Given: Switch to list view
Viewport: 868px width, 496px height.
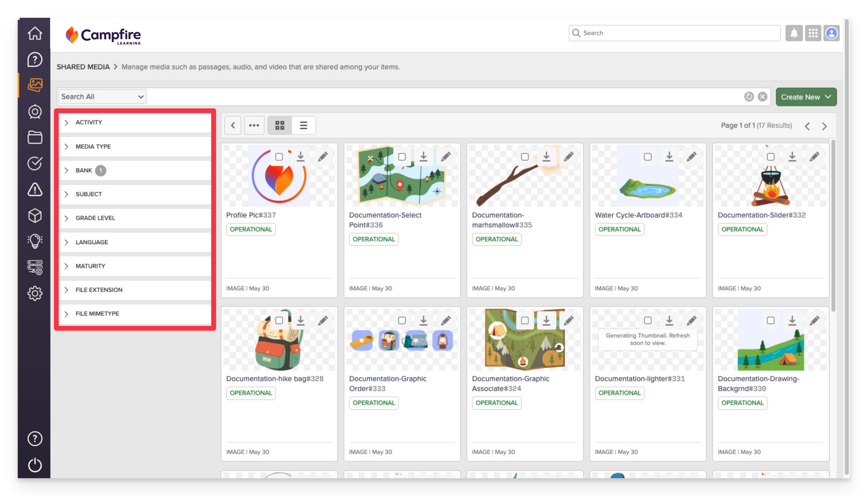Looking at the screenshot, I should [x=303, y=125].
